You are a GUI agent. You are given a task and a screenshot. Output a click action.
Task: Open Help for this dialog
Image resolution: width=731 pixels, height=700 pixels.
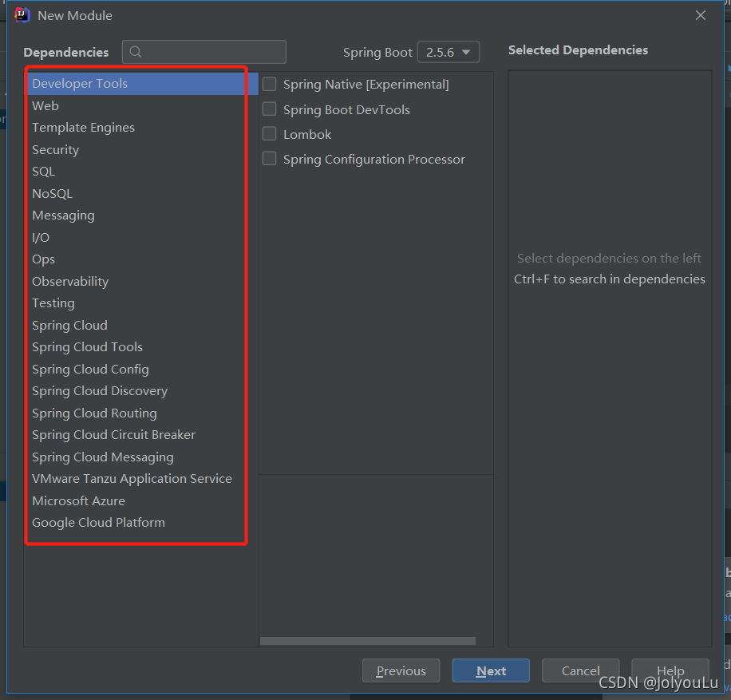pos(670,670)
